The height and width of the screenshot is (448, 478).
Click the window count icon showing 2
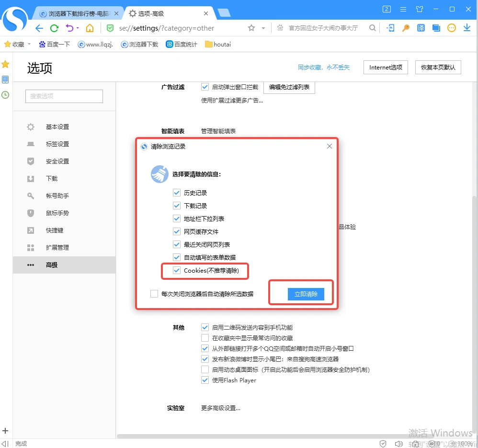tap(387, 9)
